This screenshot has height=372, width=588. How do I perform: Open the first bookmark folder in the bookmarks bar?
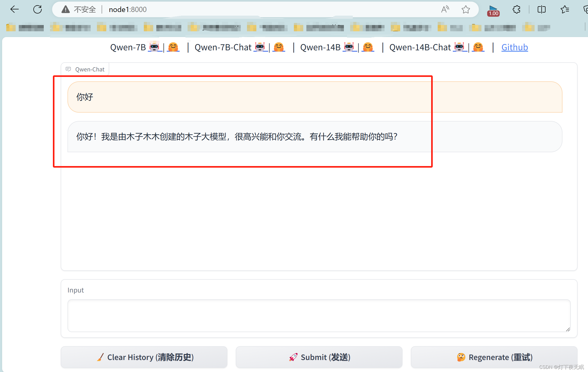pyautogui.click(x=25, y=27)
